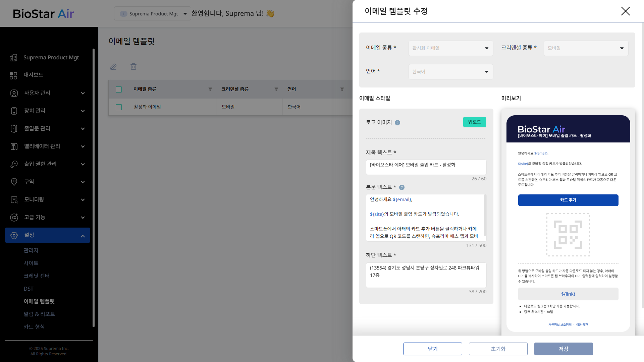The width and height of the screenshot is (644, 362).
Task: Click the 업로드 upload button
Action: click(x=474, y=122)
